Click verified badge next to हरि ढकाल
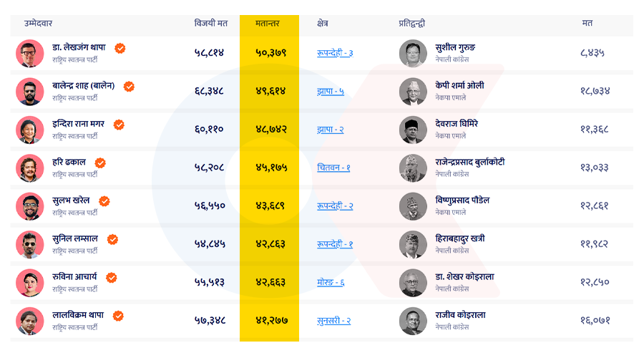Screen dimensions: 644x358 click(100, 163)
